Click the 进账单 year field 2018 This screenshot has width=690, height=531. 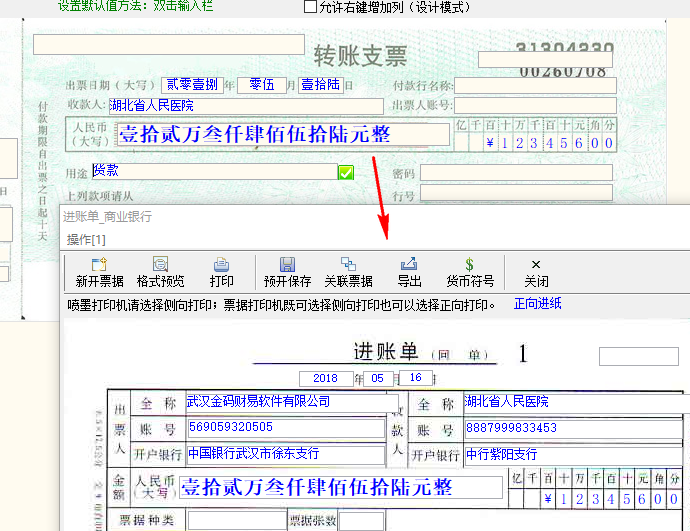(x=326, y=379)
